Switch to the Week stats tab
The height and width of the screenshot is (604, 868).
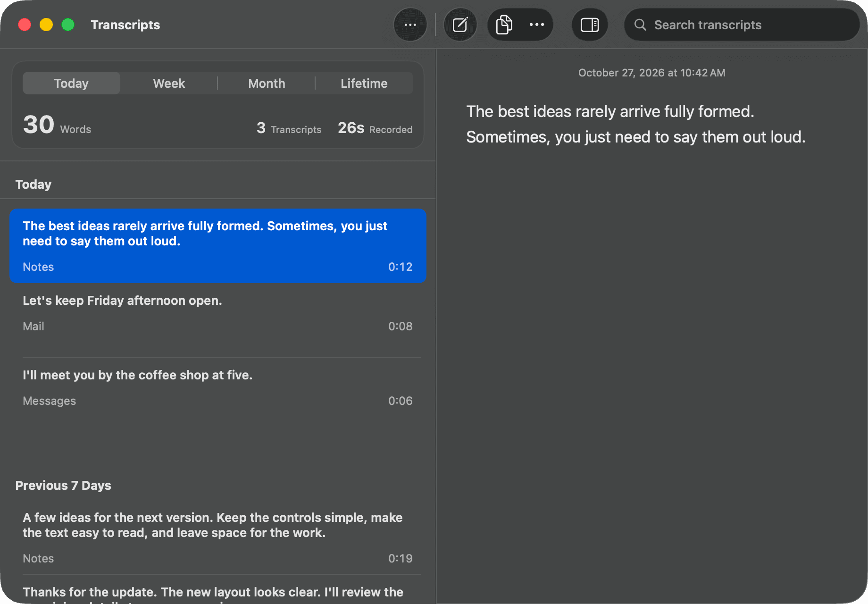pyautogui.click(x=169, y=83)
